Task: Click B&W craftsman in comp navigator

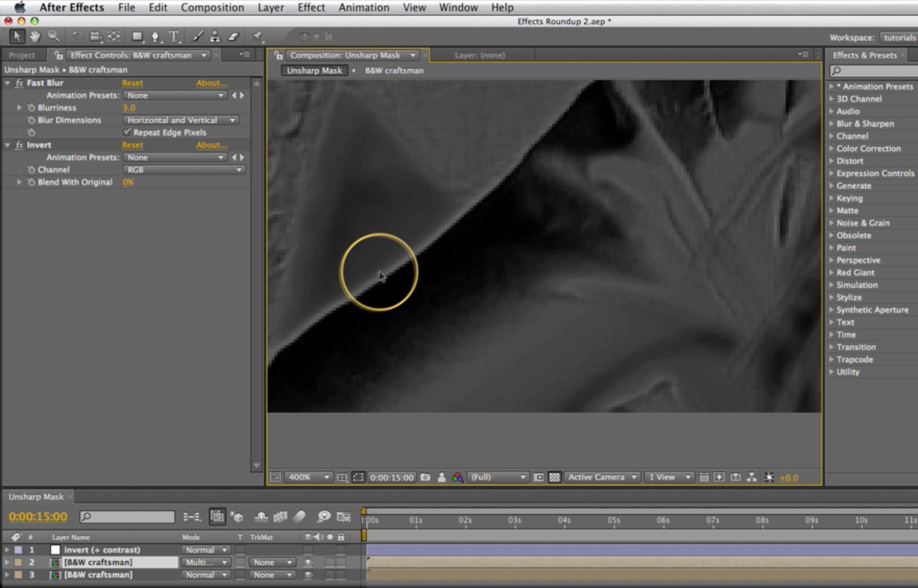Action: click(x=394, y=70)
